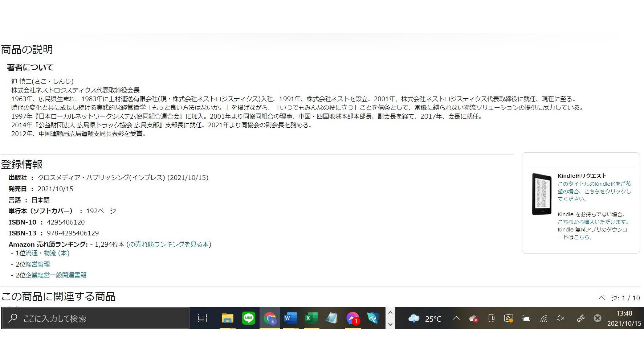Click the ページ: 1 / 10 indicator

click(619, 298)
